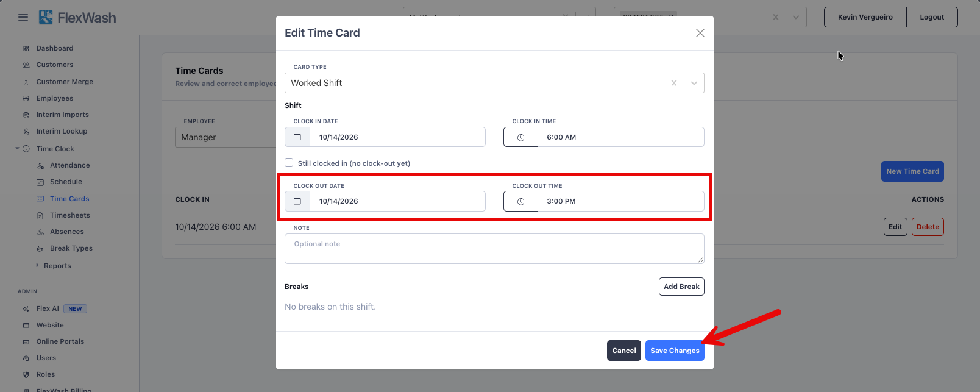Enable Still clocked in checkbox
980x392 pixels.
pyautogui.click(x=289, y=163)
